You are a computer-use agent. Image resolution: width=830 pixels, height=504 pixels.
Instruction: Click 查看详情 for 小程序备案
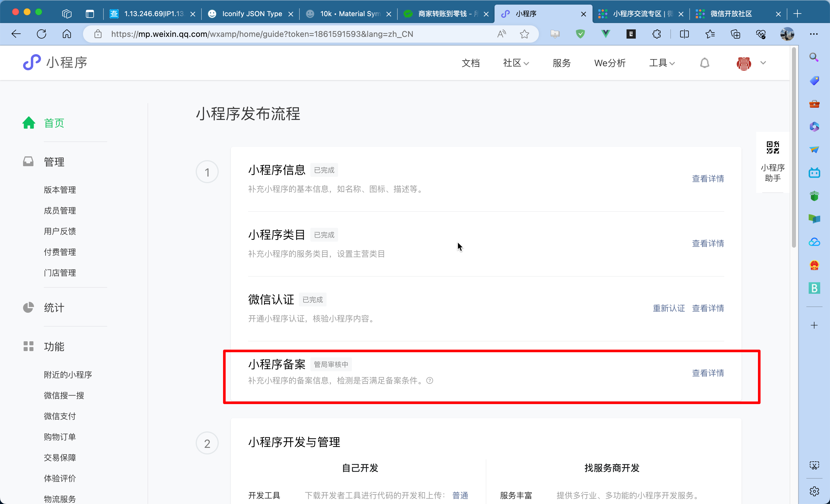[x=708, y=373]
